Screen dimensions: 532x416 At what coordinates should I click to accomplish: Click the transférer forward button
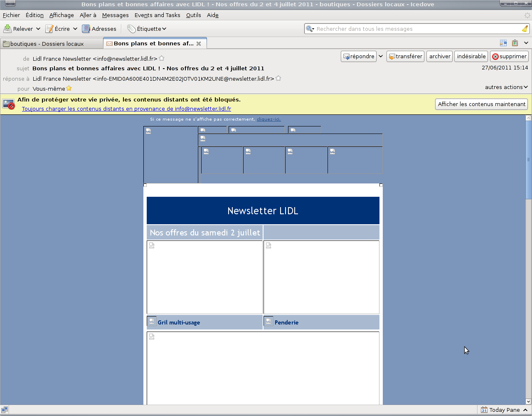pyautogui.click(x=405, y=56)
